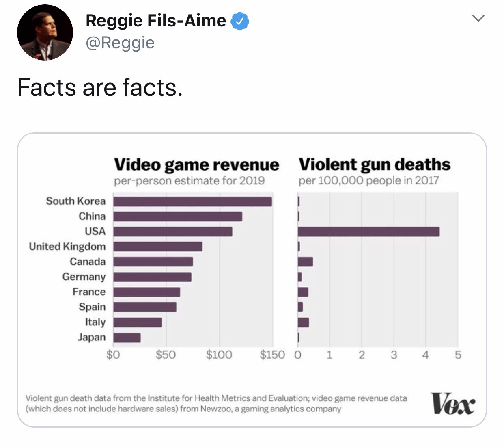The width and height of the screenshot is (504, 448).
Task: Select the Italy bar on the right chart
Action: [x=304, y=322]
